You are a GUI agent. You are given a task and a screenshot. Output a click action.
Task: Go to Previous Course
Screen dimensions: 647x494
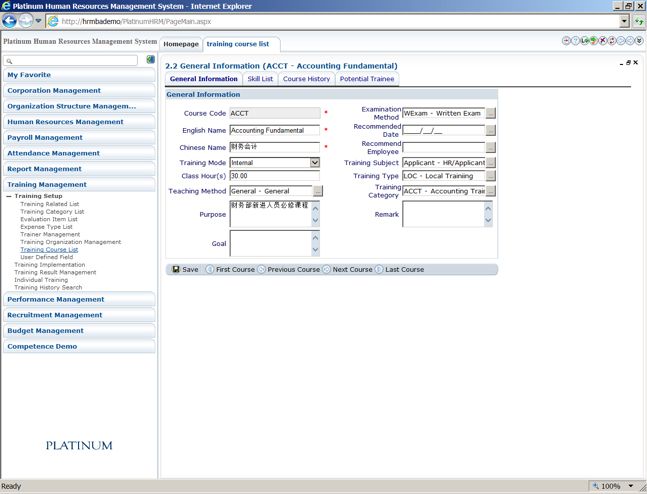click(289, 269)
